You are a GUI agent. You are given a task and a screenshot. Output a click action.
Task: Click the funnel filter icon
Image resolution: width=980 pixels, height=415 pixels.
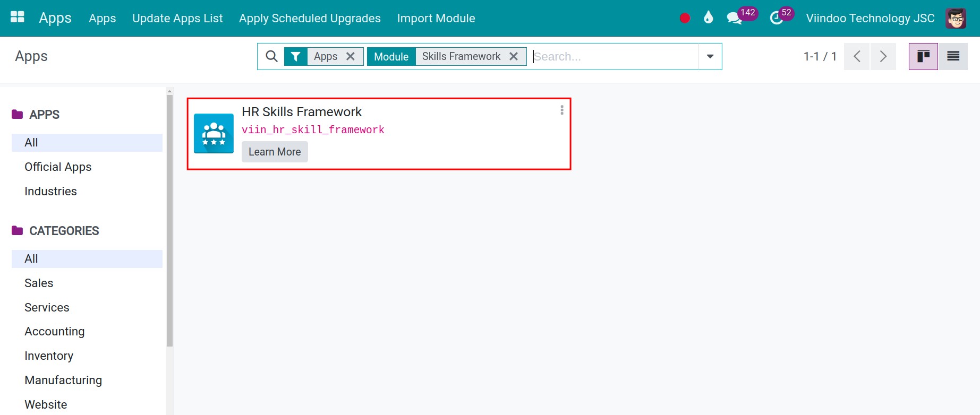(x=296, y=56)
